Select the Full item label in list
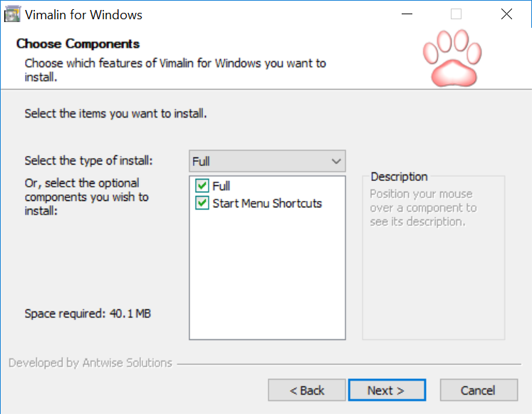The image size is (532, 414). pos(221,186)
